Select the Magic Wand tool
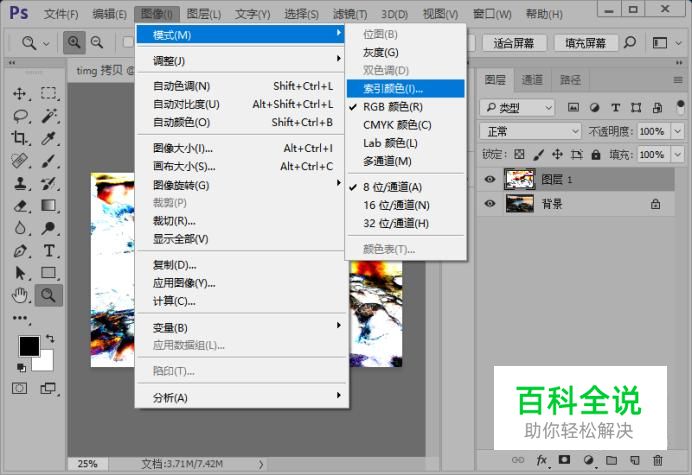Viewport: 692px width, 475px height. tap(49, 116)
